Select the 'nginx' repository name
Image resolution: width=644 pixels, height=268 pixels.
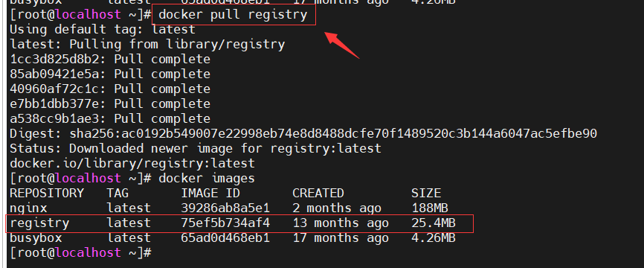pos(28,208)
